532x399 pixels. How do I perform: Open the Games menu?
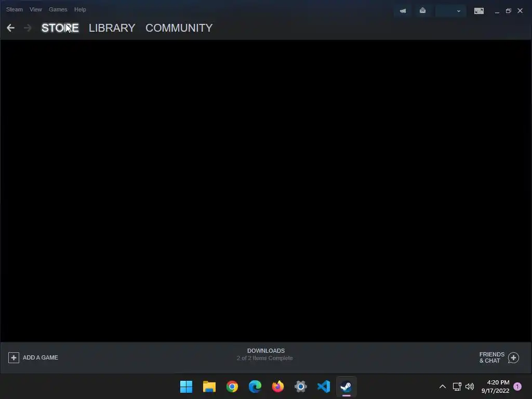coord(58,9)
